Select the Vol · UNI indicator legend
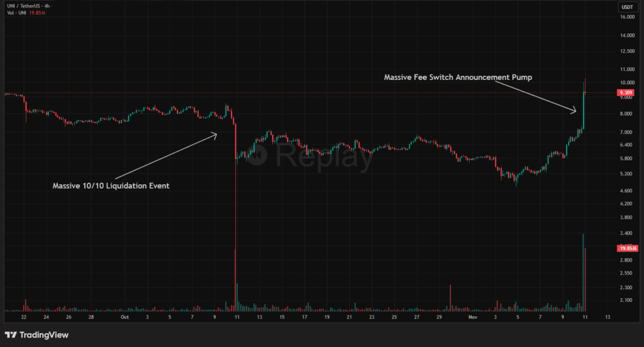 (x=16, y=13)
